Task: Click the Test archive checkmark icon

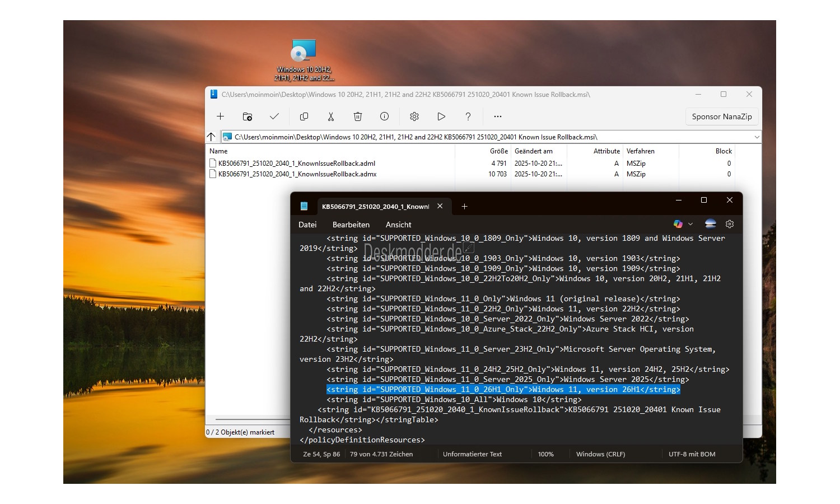Action: pos(274,116)
